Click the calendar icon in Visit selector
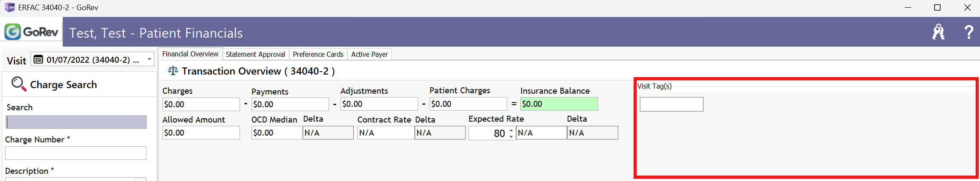The width and height of the screenshot is (980, 181). 38,60
